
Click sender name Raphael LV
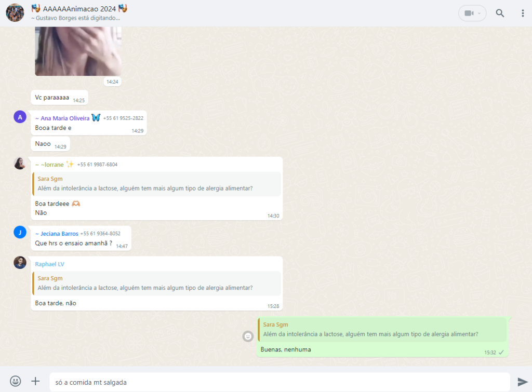tap(49, 264)
